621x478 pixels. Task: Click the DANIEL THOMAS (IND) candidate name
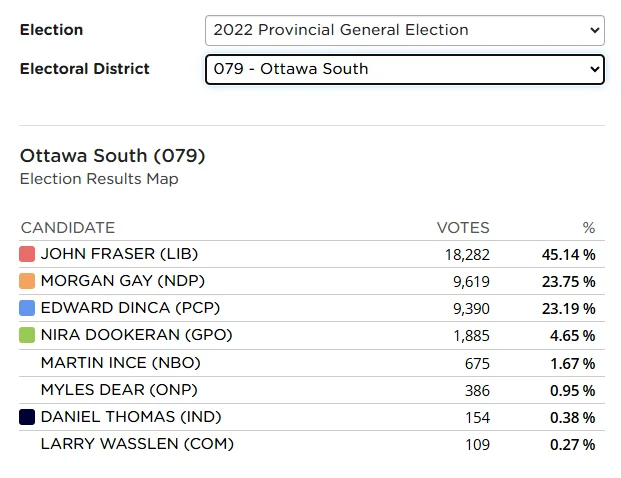[131, 416]
